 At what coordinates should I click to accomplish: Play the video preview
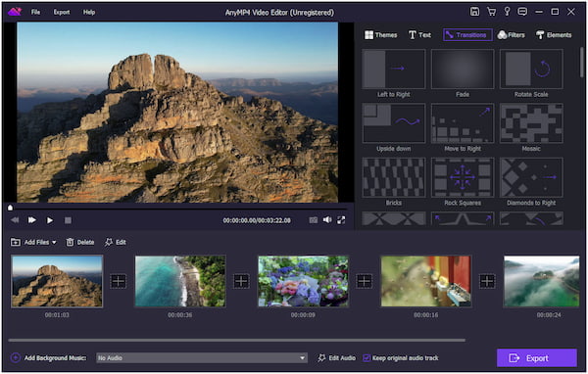coord(50,220)
